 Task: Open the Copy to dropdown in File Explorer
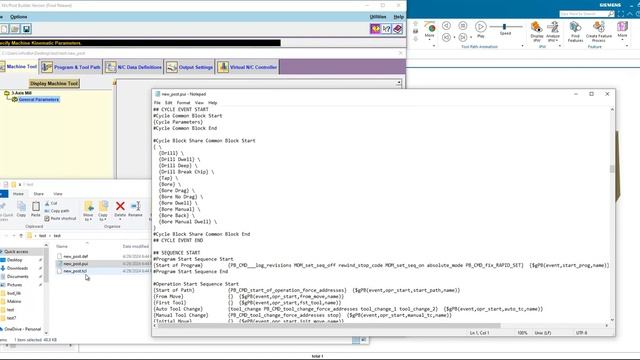coord(103,217)
